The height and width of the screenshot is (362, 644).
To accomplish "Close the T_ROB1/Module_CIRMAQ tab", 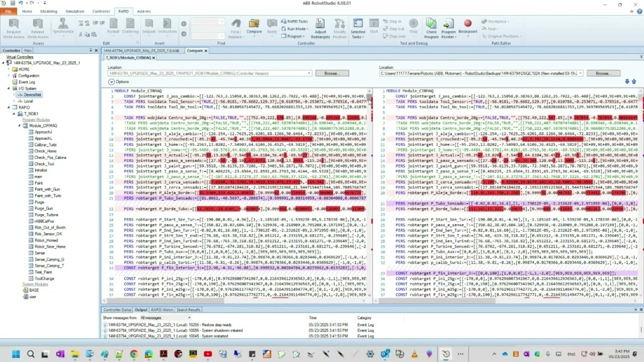I will click(x=153, y=57).
